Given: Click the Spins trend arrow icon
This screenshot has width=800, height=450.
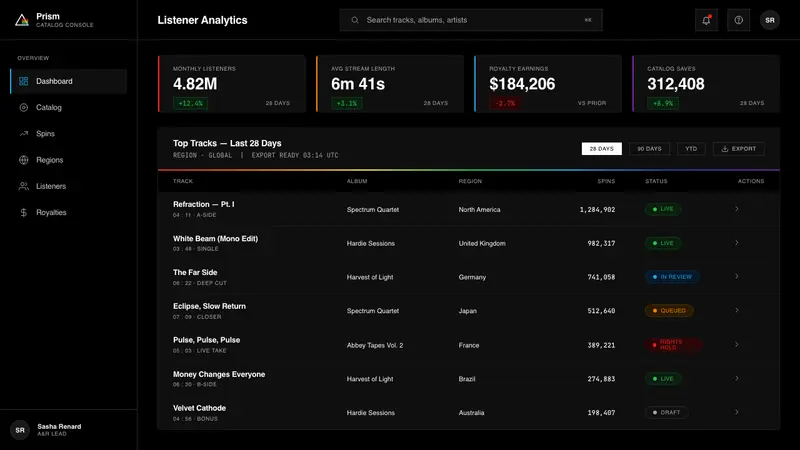Looking at the screenshot, I should coord(23,134).
